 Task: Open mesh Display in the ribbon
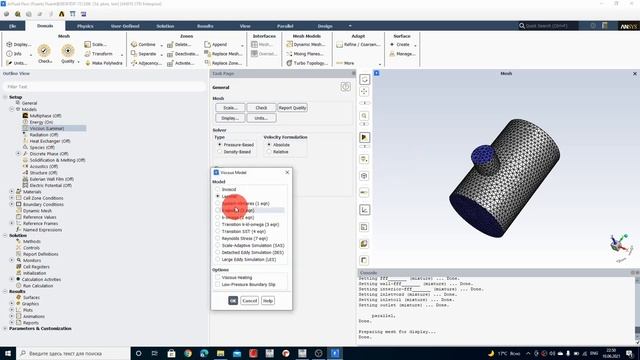(18, 44)
